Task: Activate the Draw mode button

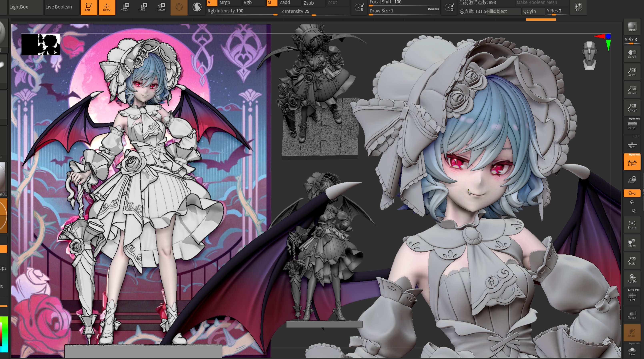Action: (x=107, y=7)
